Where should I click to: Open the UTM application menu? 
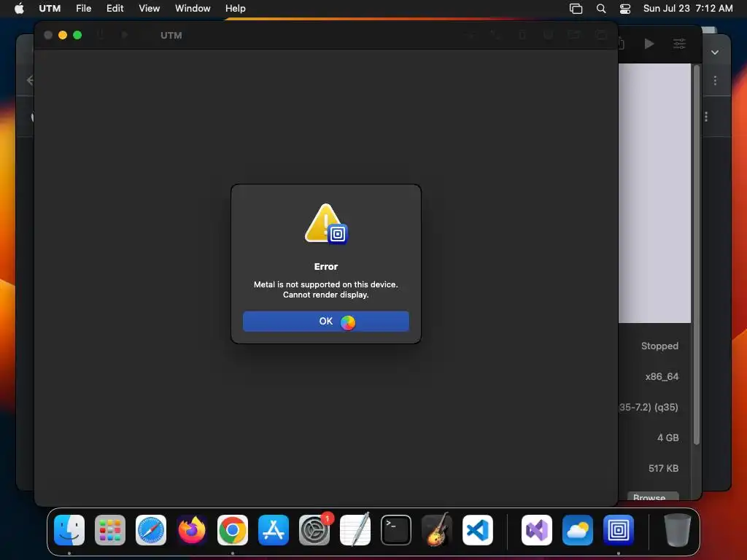click(50, 9)
